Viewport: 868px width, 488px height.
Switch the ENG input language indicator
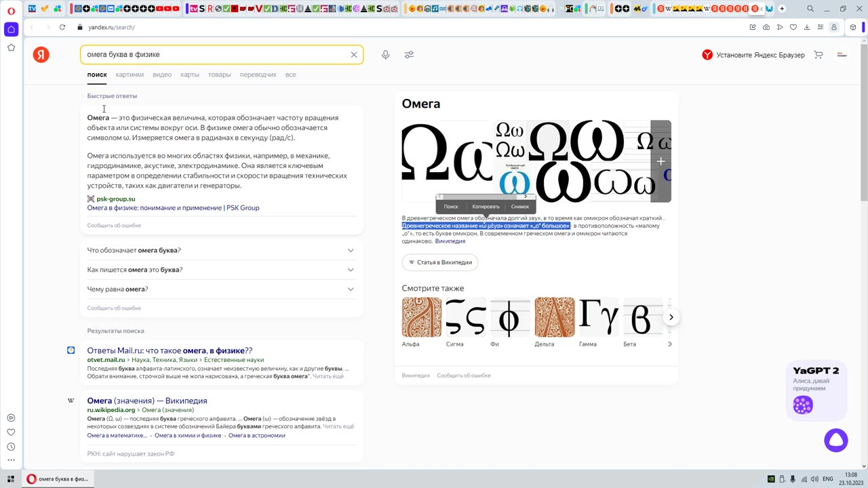[827, 479]
